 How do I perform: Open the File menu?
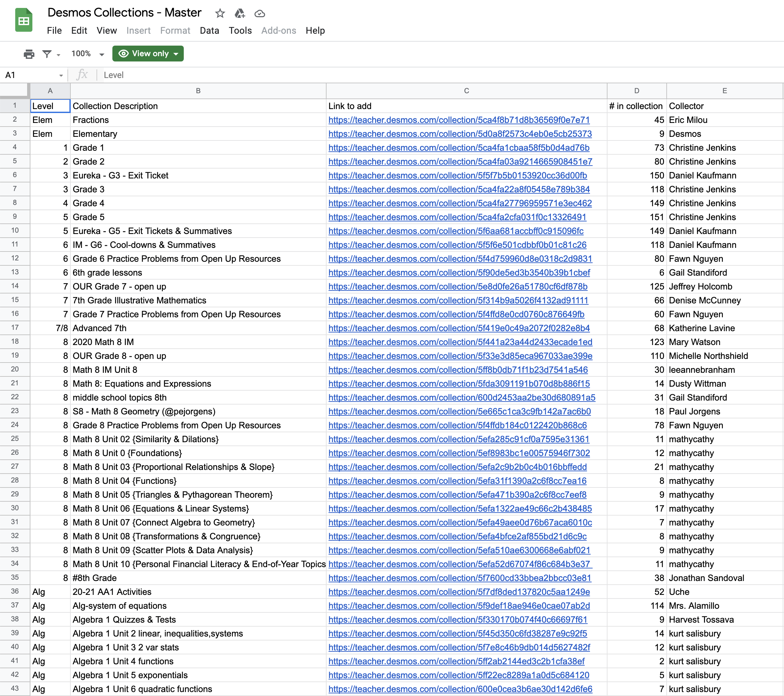point(54,31)
